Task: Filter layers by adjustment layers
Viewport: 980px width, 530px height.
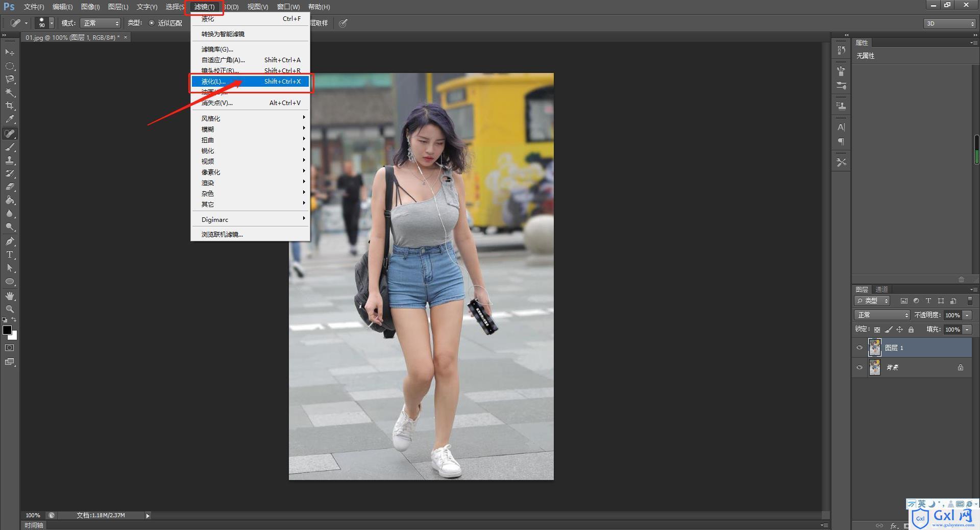Action: (916, 301)
